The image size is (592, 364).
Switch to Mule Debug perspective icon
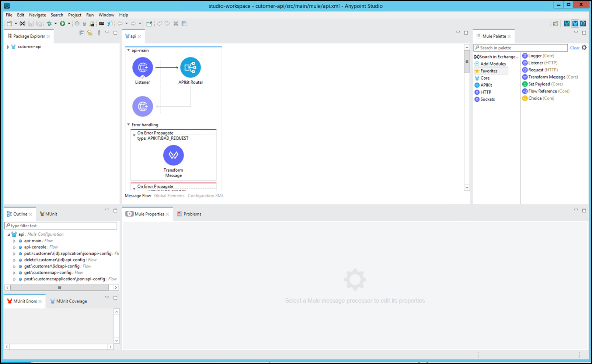pyautogui.click(x=567, y=24)
